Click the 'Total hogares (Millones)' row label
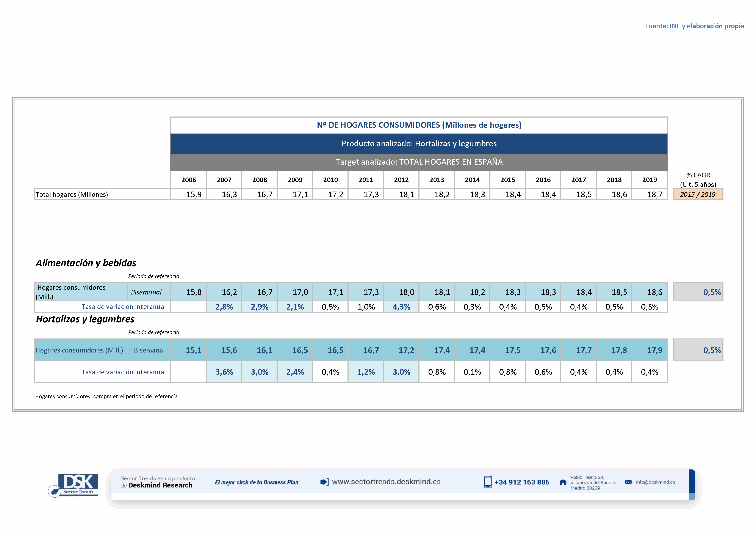This screenshot has width=756, height=535. (72, 194)
